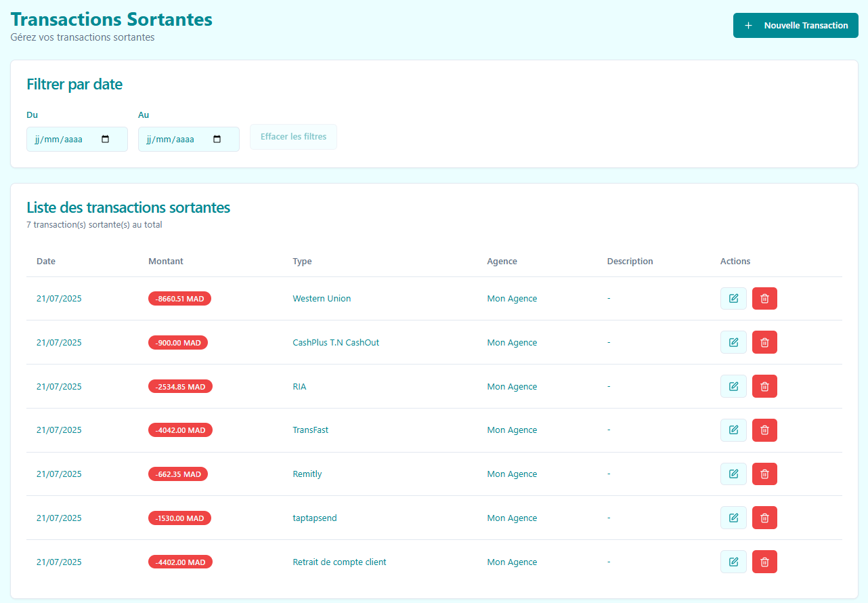Edit the CashPlus T.N CashOut transaction
The height and width of the screenshot is (603, 868).
(733, 342)
